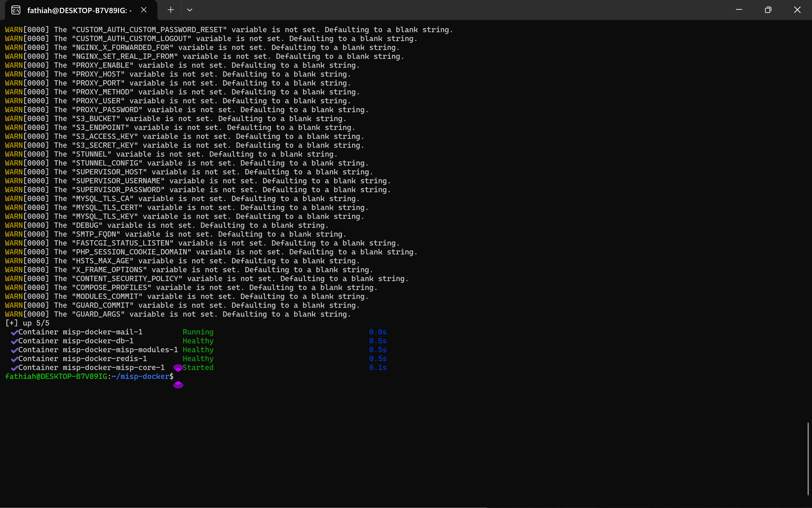The width and height of the screenshot is (812, 508).
Task: Click "Container misp-docker-misp-core-1" text
Action: pos(91,368)
